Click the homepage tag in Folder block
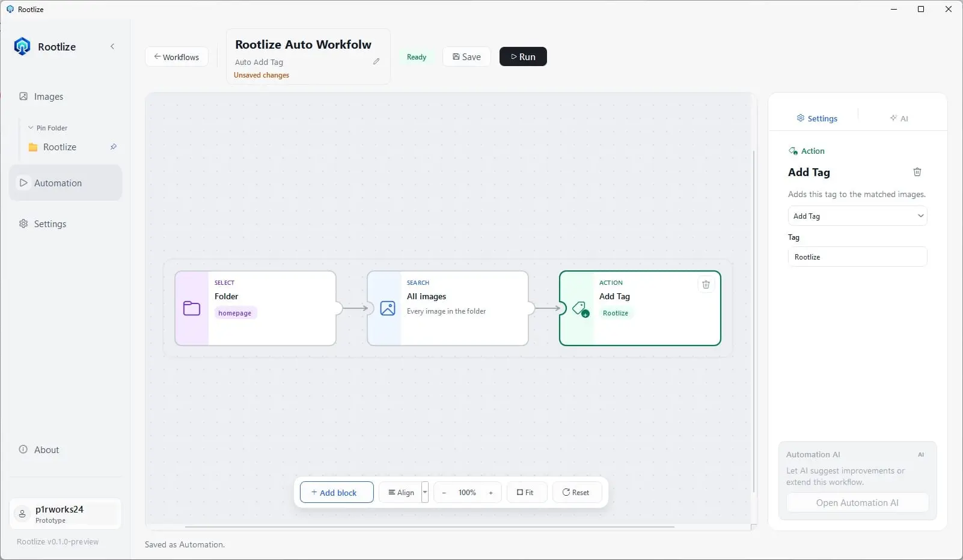This screenshot has height=560, width=963. click(235, 313)
